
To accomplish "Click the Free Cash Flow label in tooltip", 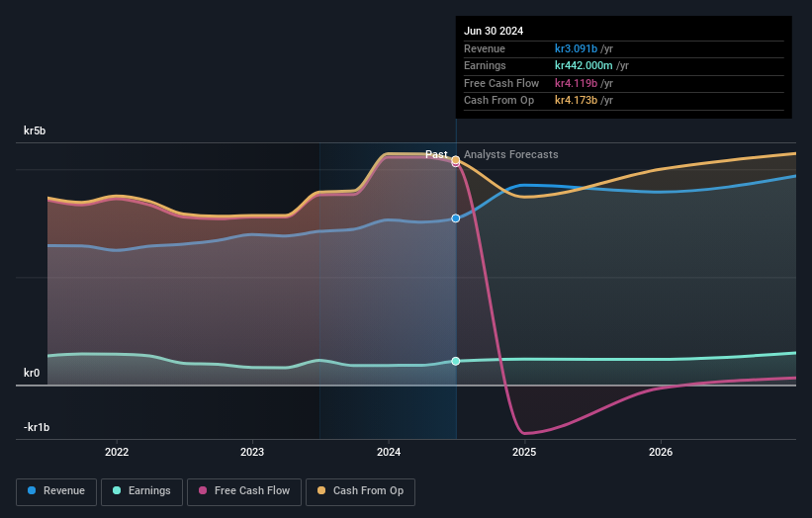I will pos(501,83).
